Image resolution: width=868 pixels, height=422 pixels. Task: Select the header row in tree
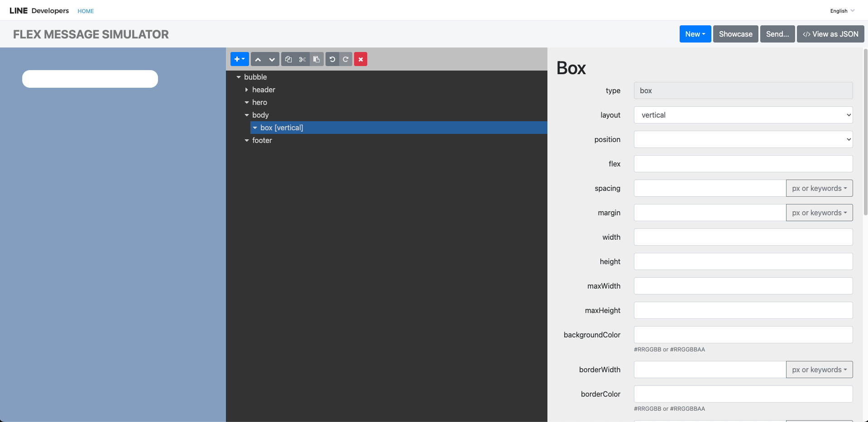395,90
